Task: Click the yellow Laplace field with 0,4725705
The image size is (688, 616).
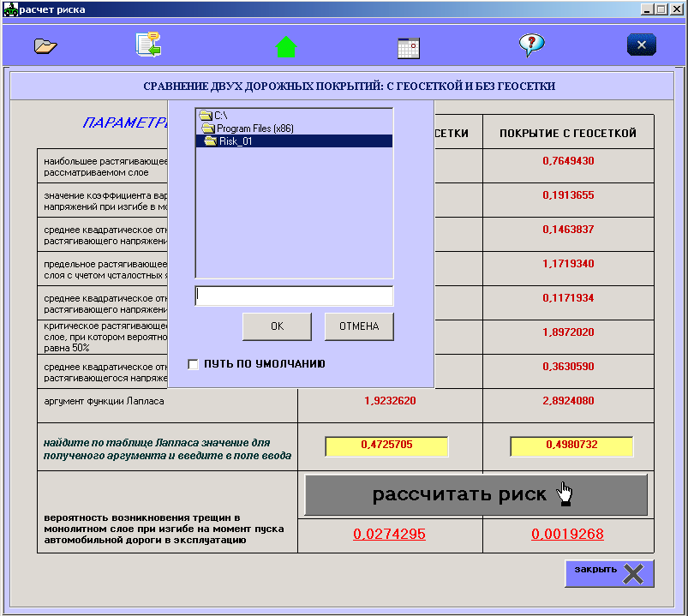Action: [x=386, y=446]
